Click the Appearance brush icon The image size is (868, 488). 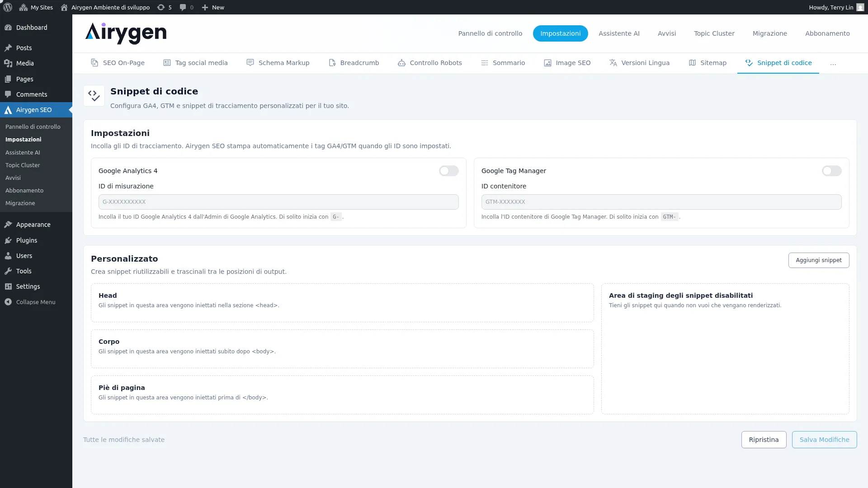tap(8, 225)
